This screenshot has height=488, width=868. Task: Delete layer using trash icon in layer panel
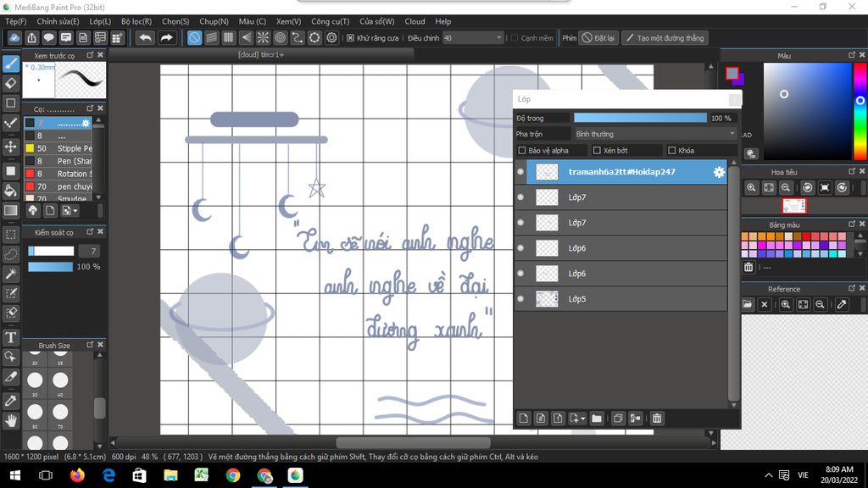pos(657,418)
